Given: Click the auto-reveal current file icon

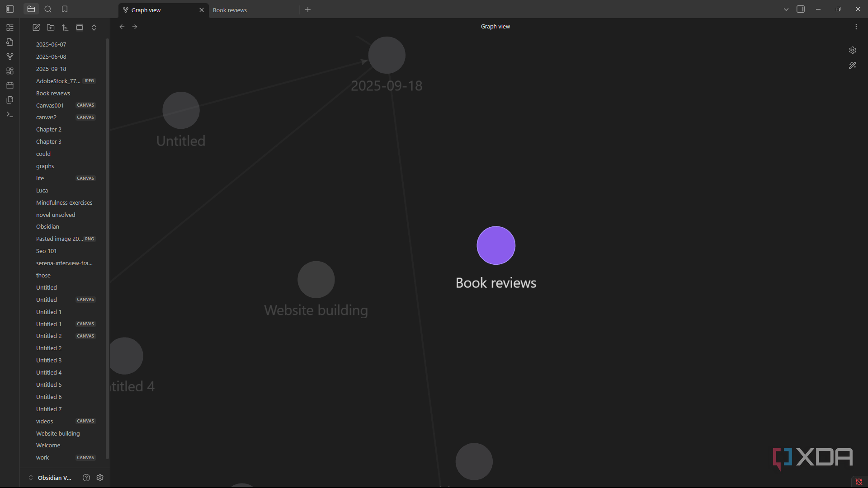Looking at the screenshot, I should (80, 28).
